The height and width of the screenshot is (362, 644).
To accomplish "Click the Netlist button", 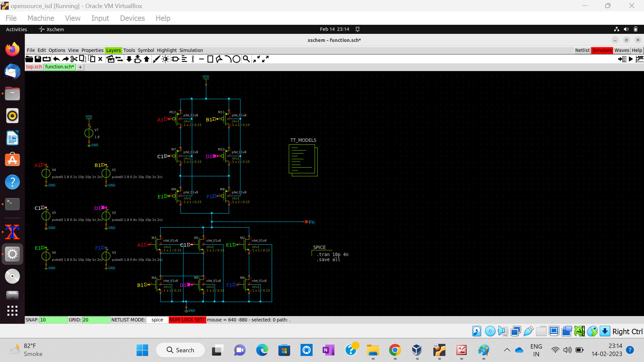I will [x=582, y=50].
